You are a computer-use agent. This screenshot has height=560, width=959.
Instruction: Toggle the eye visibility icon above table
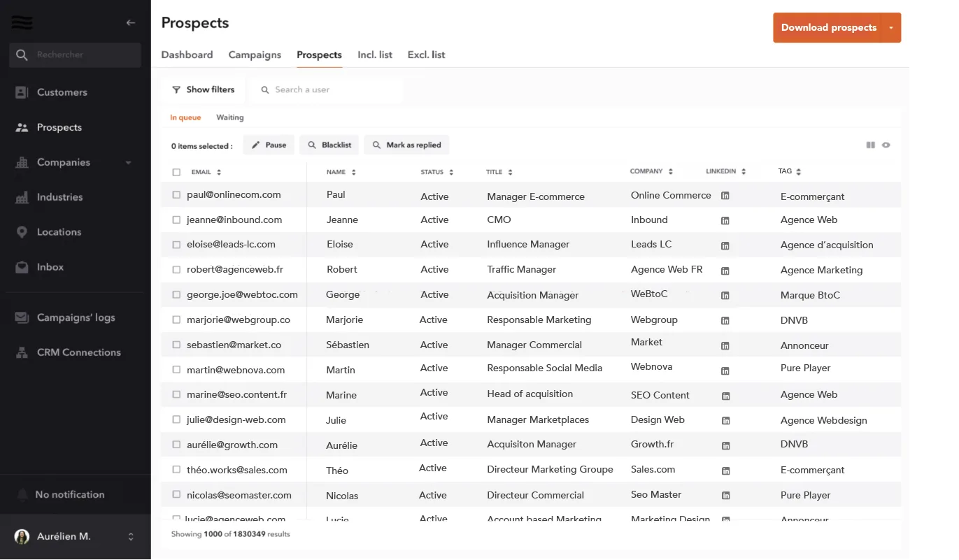(886, 145)
